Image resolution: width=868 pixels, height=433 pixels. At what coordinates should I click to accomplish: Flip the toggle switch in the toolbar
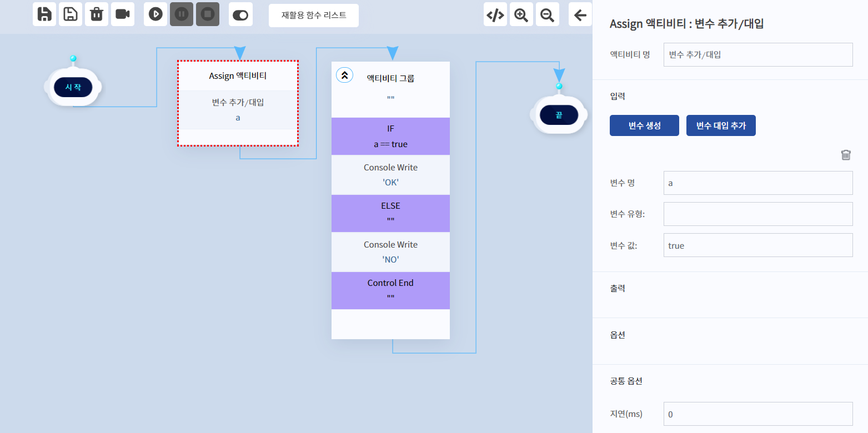tap(240, 15)
